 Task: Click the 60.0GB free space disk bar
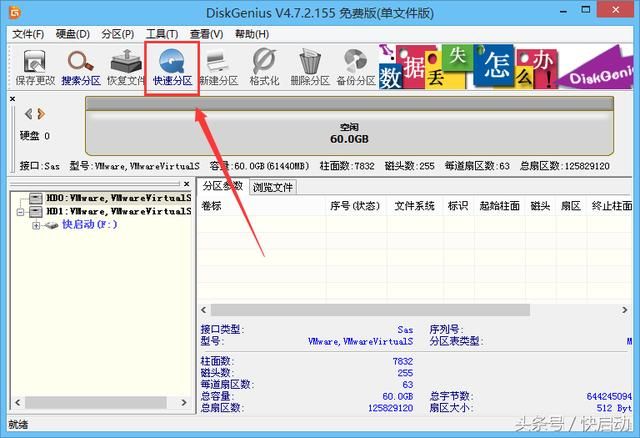(x=349, y=132)
